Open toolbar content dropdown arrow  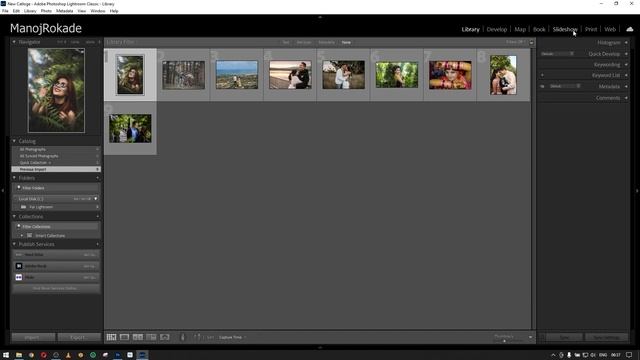coord(531,337)
